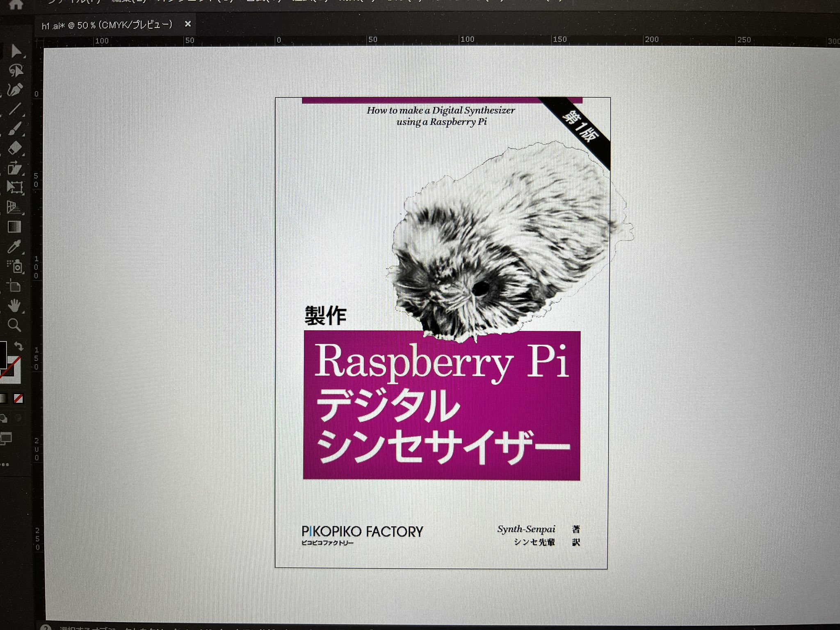Screen dimensions: 840x630
Task: Expand the Edit Toolbar three-dots menu
Action: coord(4,465)
